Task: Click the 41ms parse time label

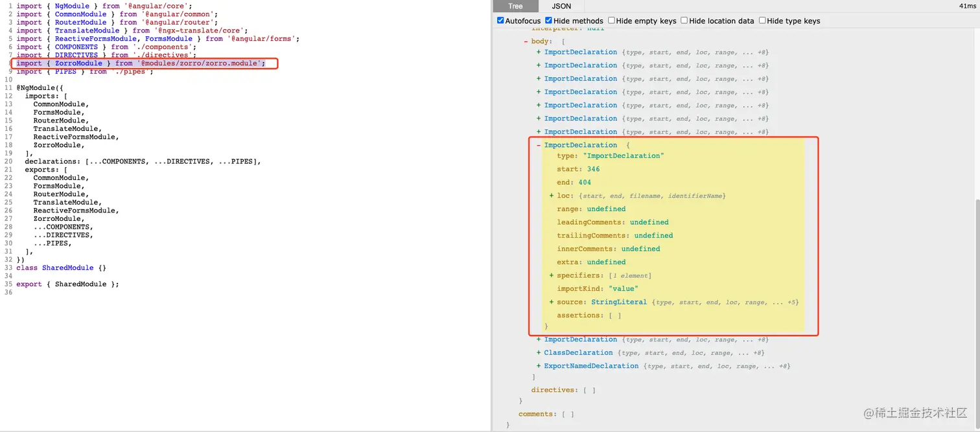Action: tap(967, 6)
